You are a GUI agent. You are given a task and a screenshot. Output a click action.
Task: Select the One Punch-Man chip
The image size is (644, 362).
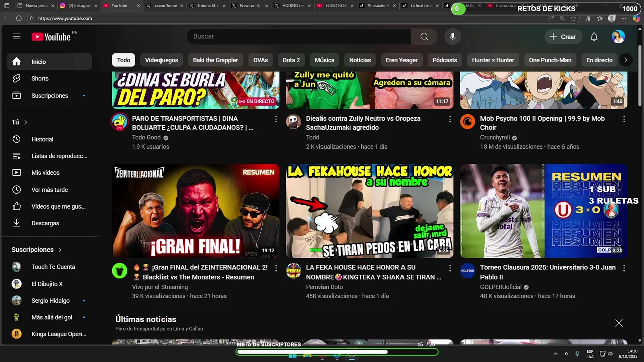pos(550,60)
